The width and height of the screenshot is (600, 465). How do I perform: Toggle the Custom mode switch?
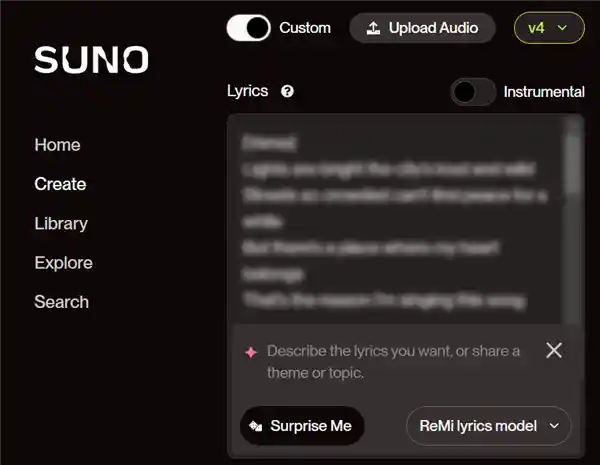(x=248, y=28)
